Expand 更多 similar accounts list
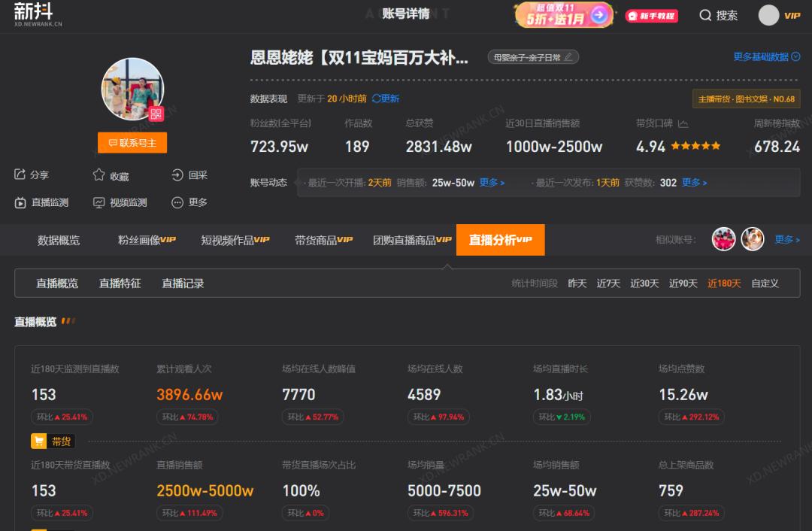 point(786,239)
